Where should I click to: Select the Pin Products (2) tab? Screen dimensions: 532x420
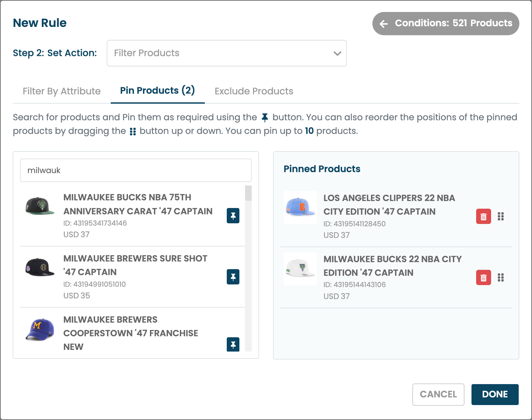[158, 90]
